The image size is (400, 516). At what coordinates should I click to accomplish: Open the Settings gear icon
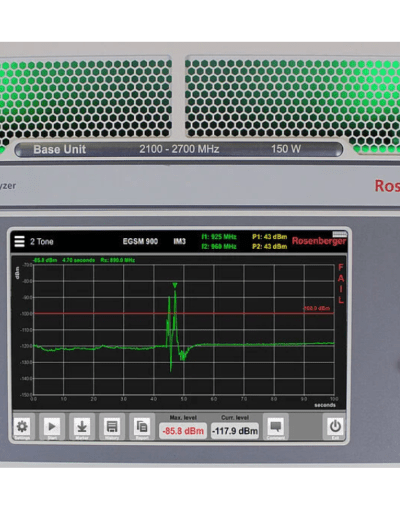point(22,426)
